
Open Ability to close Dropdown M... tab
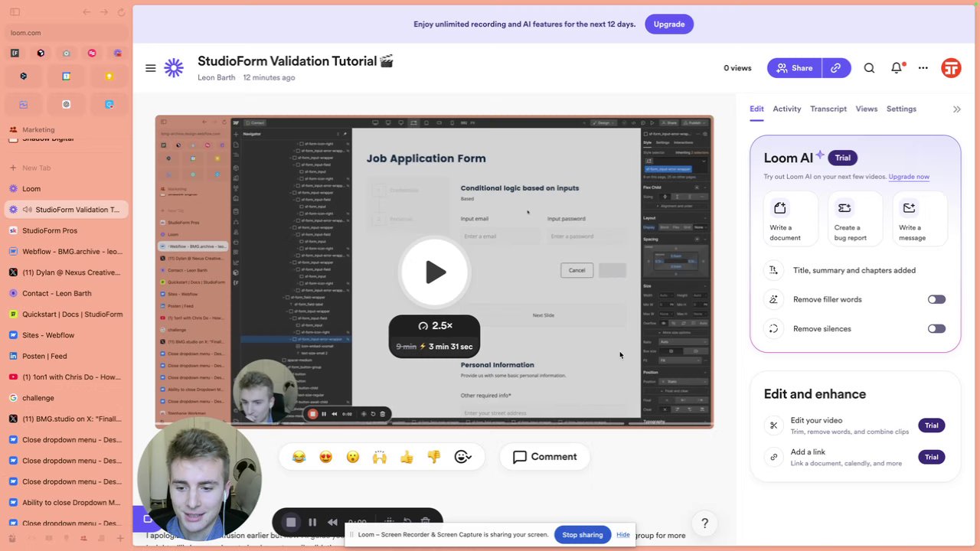pos(67,503)
